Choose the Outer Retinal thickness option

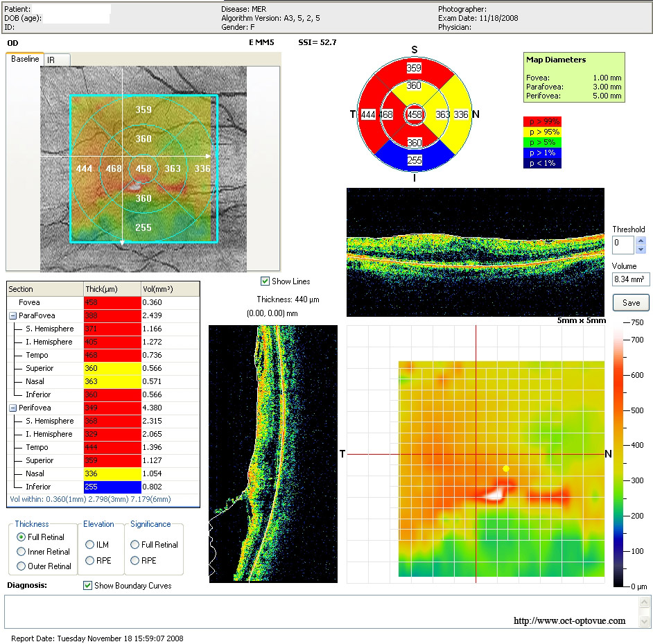21,566
